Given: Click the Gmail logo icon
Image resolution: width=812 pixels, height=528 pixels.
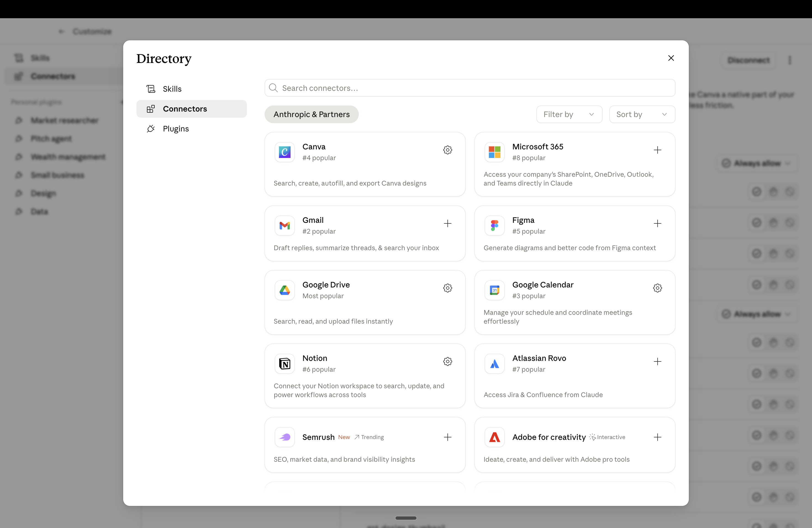Looking at the screenshot, I should point(284,225).
